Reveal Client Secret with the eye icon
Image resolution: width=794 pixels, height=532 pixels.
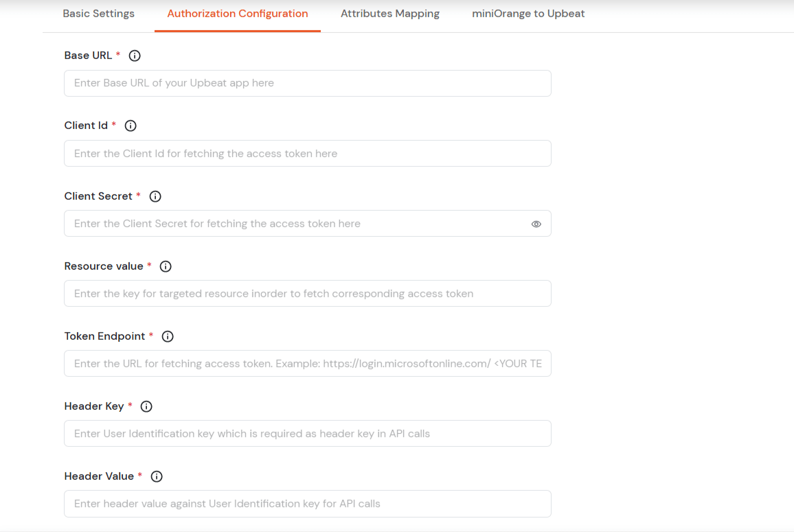click(536, 224)
